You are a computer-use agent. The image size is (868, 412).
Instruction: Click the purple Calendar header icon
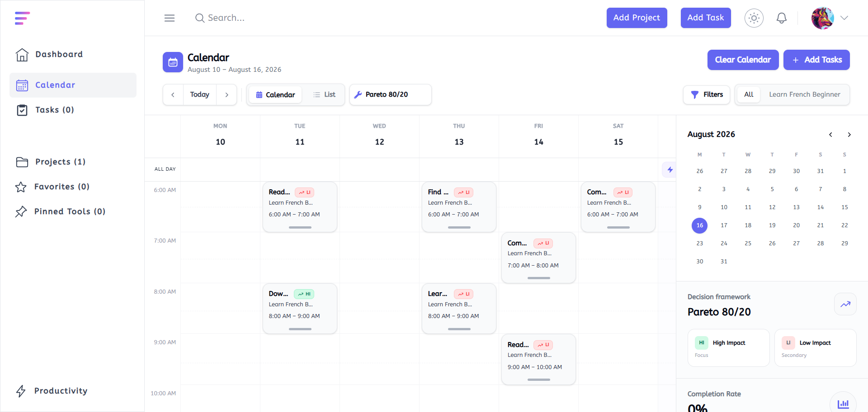pos(173,62)
